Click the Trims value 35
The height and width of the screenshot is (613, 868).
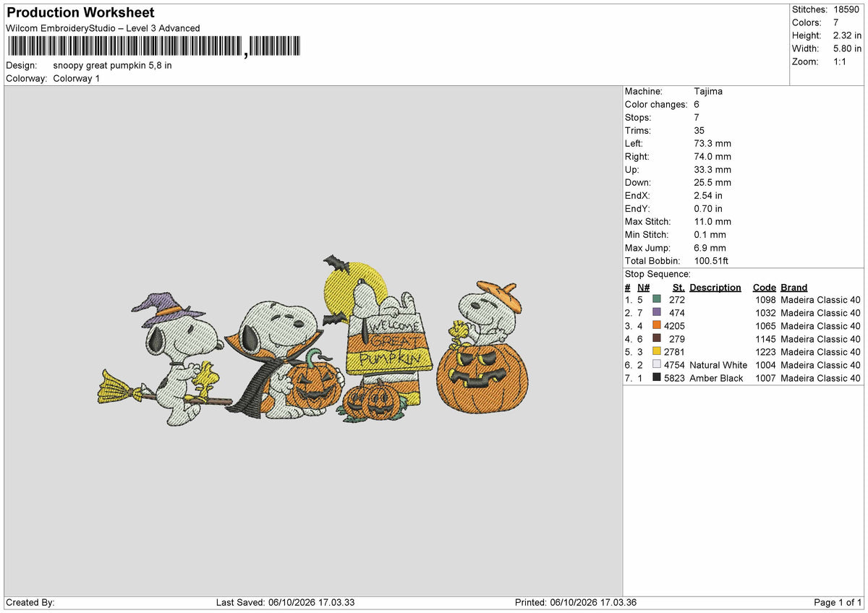(x=699, y=130)
